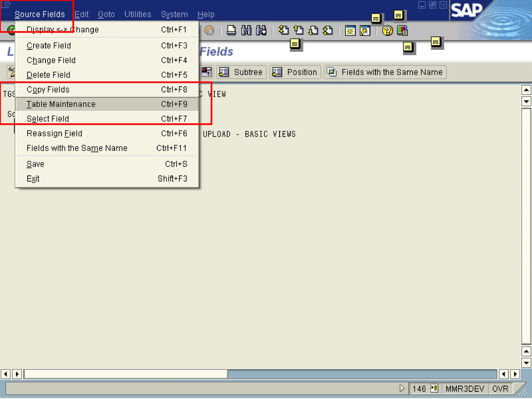Choose Reassign Field from the menu

click(x=107, y=134)
